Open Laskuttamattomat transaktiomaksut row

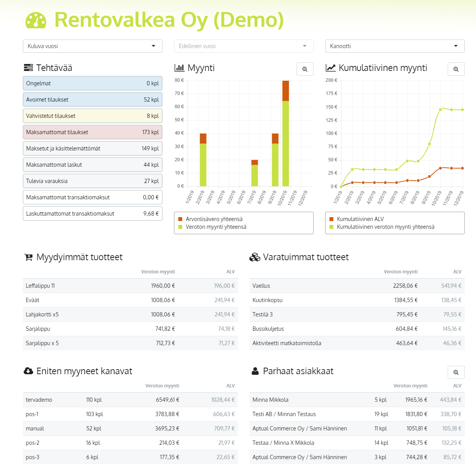[93, 214]
